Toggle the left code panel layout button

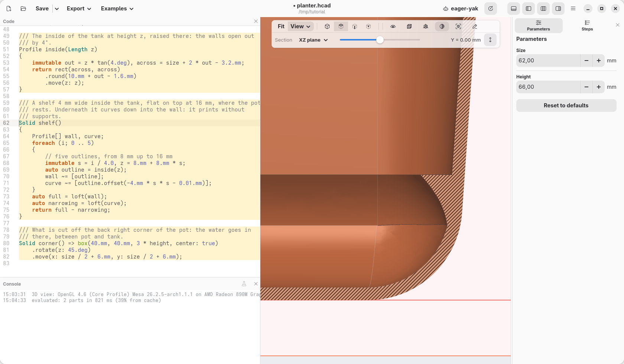click(529, 9)
